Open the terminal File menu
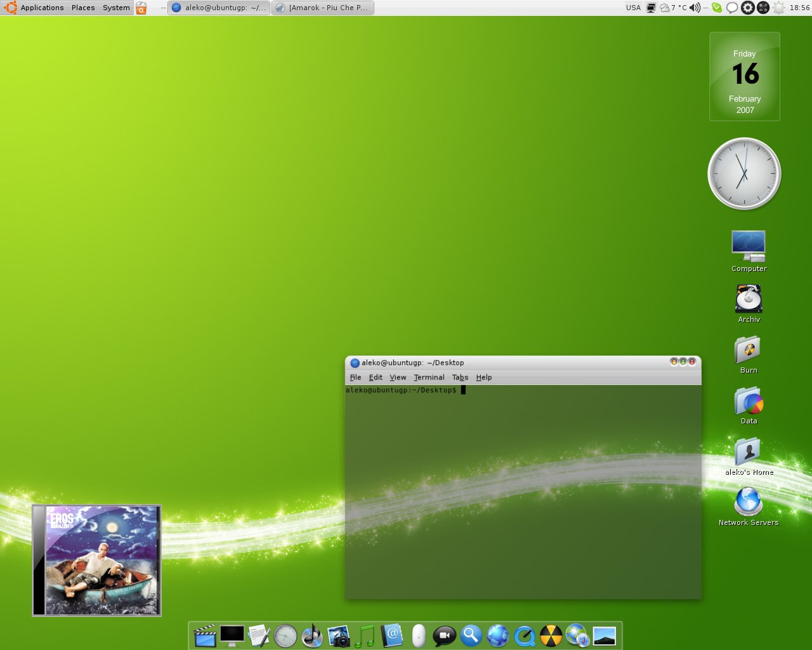The height and width of the screenshot is (650, 812). point(355,377)
